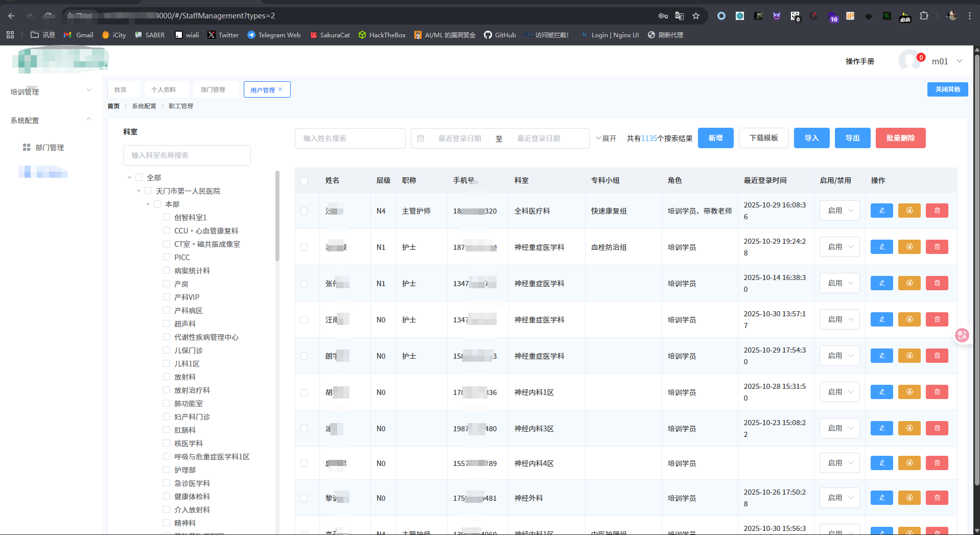Image resolution: width=980 pixels, height=535 pixels.
Task: Click the orange reset icon in second row
Action: pyautogui.click(x=909, y=247)
